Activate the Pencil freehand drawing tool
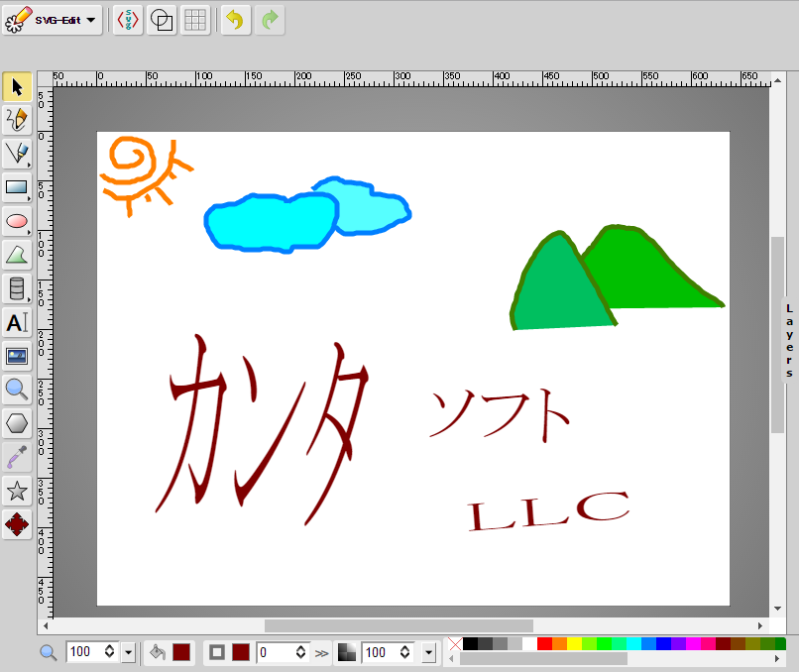The height and width of the screenshot is (672, 799). pyautogui.click(x=17, y=120)
